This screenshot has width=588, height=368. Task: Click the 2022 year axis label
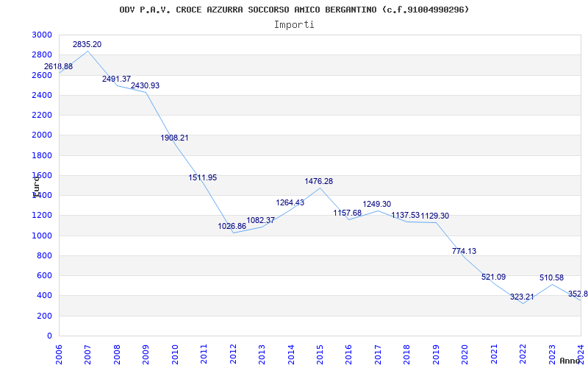click(523, 354)
